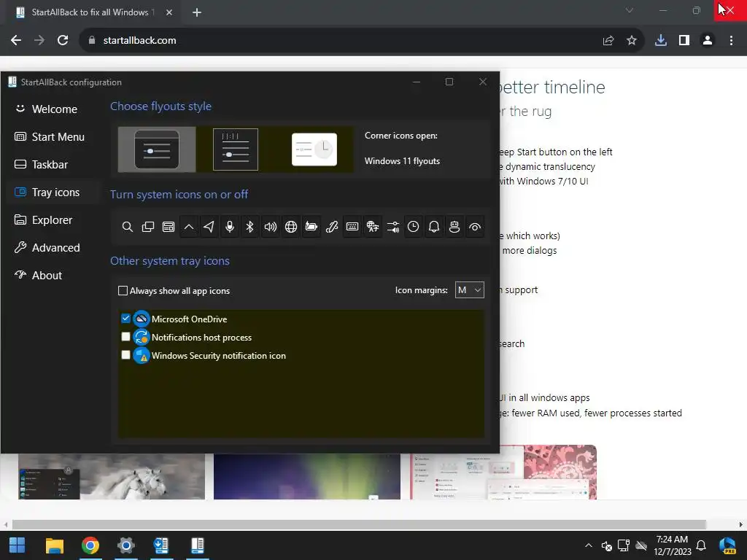The image size is (747, 560).
Task: Toggle the Bluetooth system icon
Action: pos(250,227)
